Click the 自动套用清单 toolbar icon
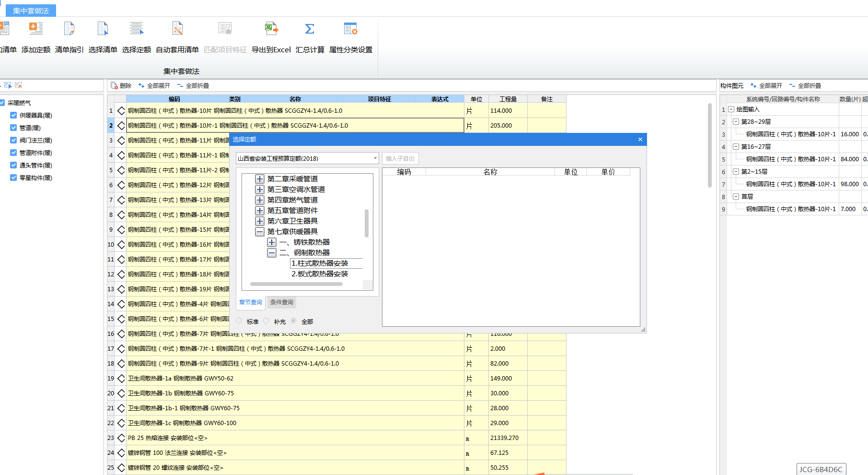 click(177, 29)
